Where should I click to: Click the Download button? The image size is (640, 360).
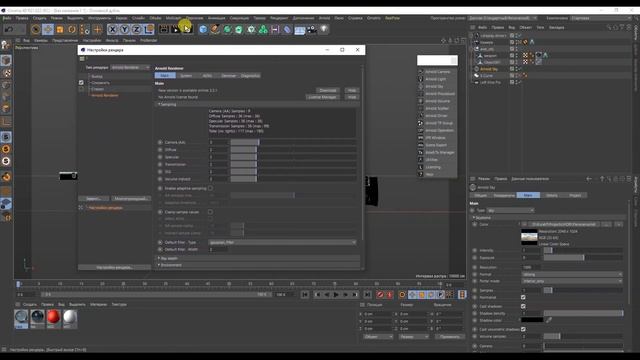point(327,90)
